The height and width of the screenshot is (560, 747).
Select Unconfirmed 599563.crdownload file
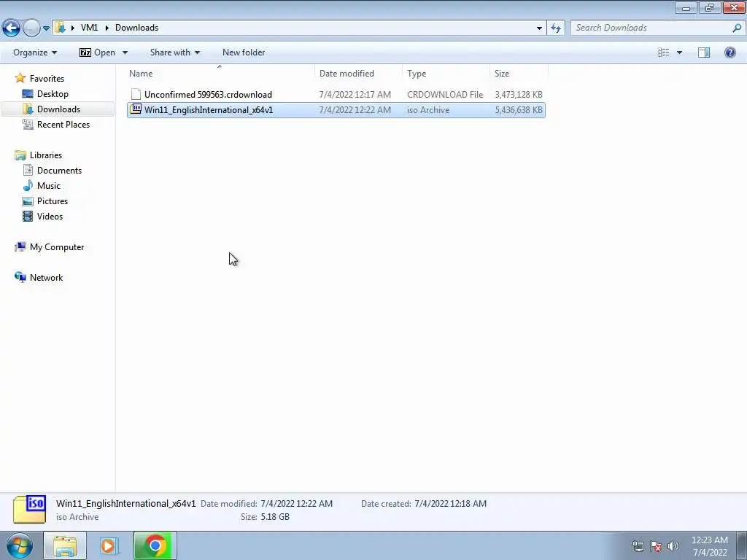(x=208, y=95)
